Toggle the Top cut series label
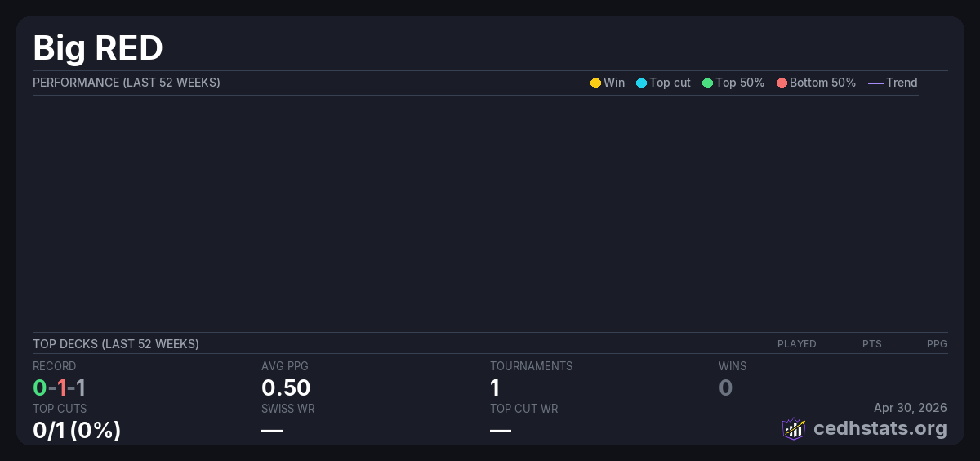Image resolution: width=980 pixels, height=461 pixels. tap(670, 83)
